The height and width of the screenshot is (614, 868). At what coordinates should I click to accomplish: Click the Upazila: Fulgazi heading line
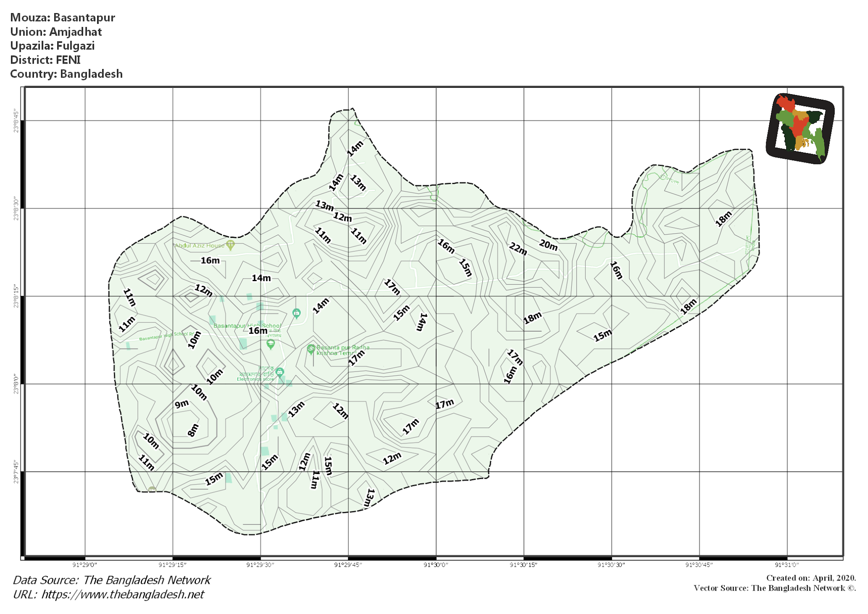click(x=53, y=46)
